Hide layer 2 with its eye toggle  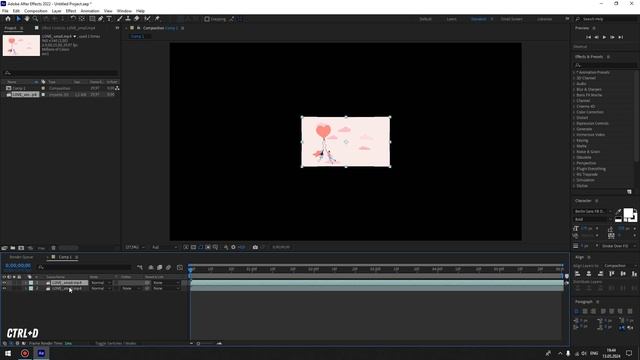(4, 288)
